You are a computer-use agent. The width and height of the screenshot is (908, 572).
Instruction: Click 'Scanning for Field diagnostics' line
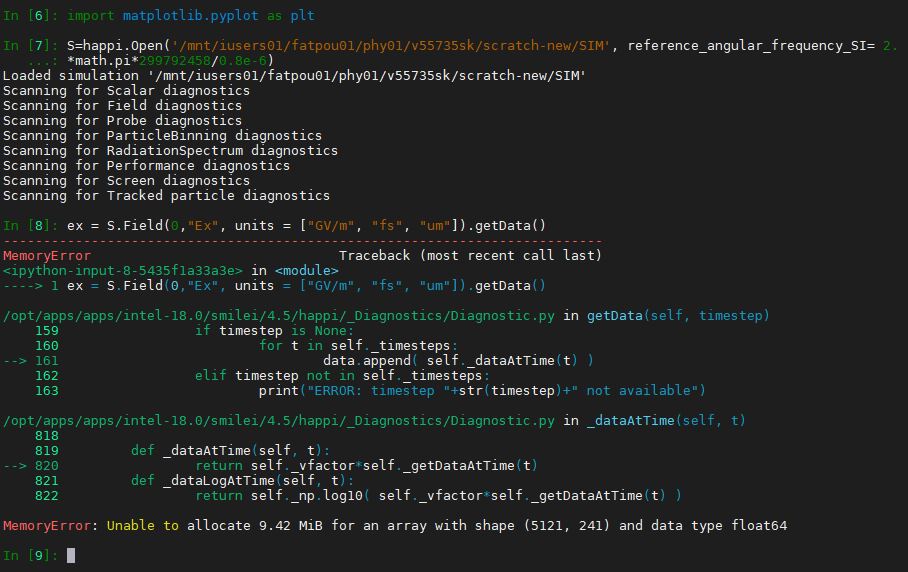coord(122,106)
